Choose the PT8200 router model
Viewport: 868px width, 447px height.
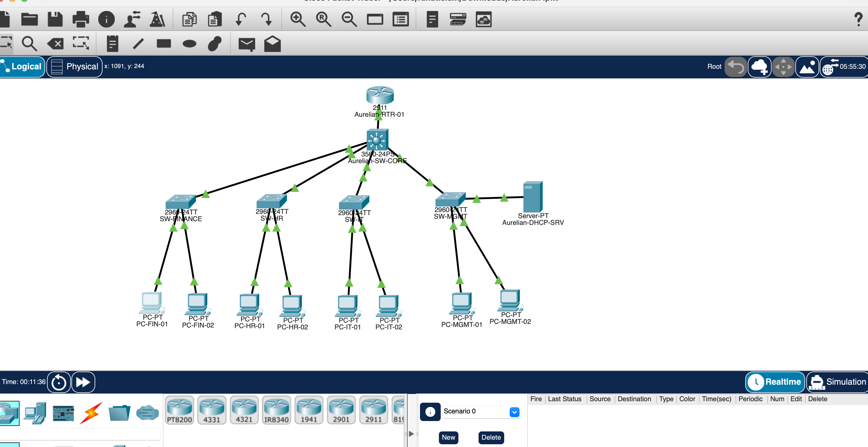click(179, 410)
